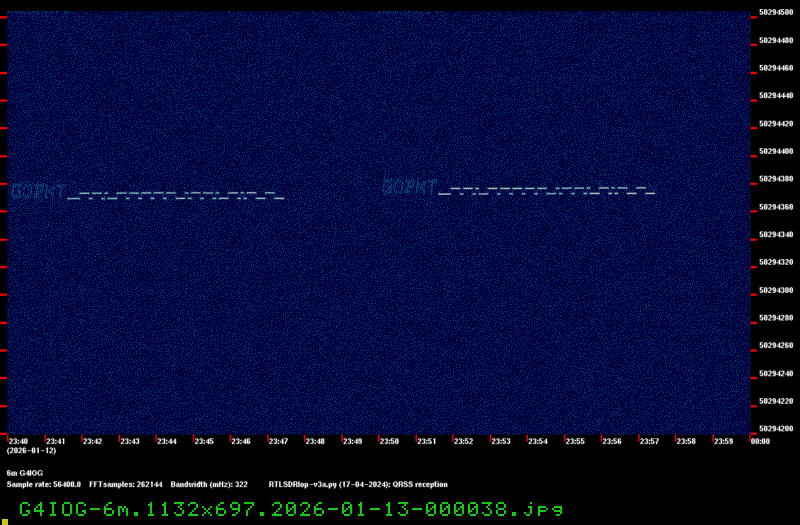This screenshot has height=525, width=800.
Task: Pick the 23:46 time label
Action: (241, 441)
